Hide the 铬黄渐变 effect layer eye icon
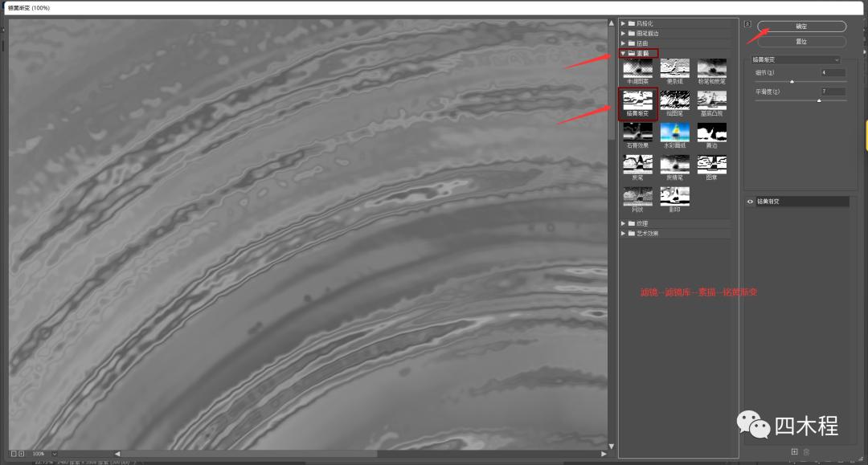The width and height of the screenshot is (868, 465). tap(750, 202)
